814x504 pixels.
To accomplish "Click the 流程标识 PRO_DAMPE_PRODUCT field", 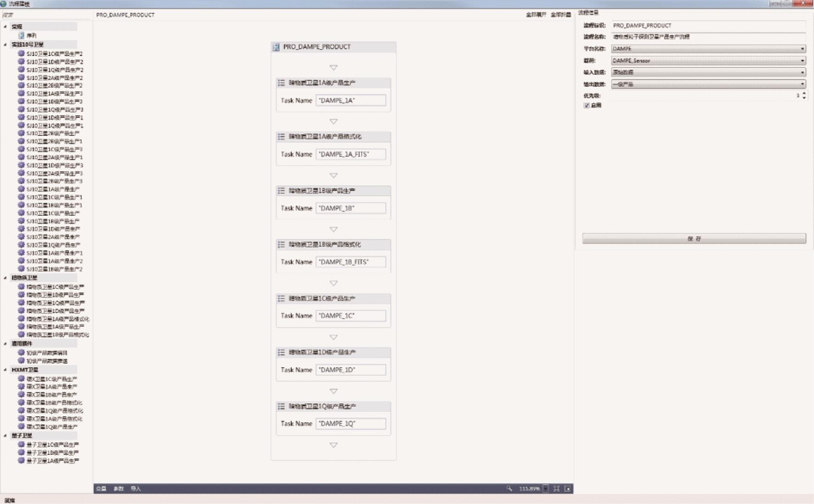I will pos(708,25).
